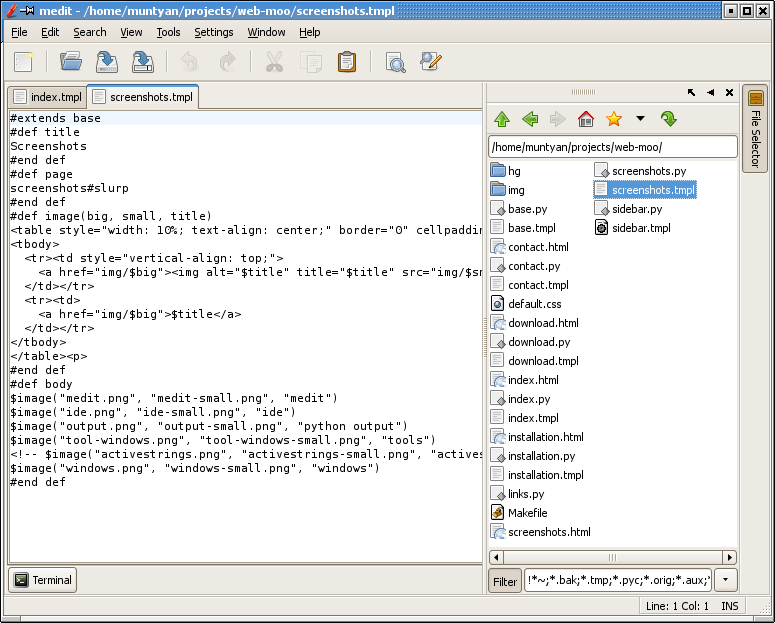Reload the file list with refresh icon

(668, 120)
